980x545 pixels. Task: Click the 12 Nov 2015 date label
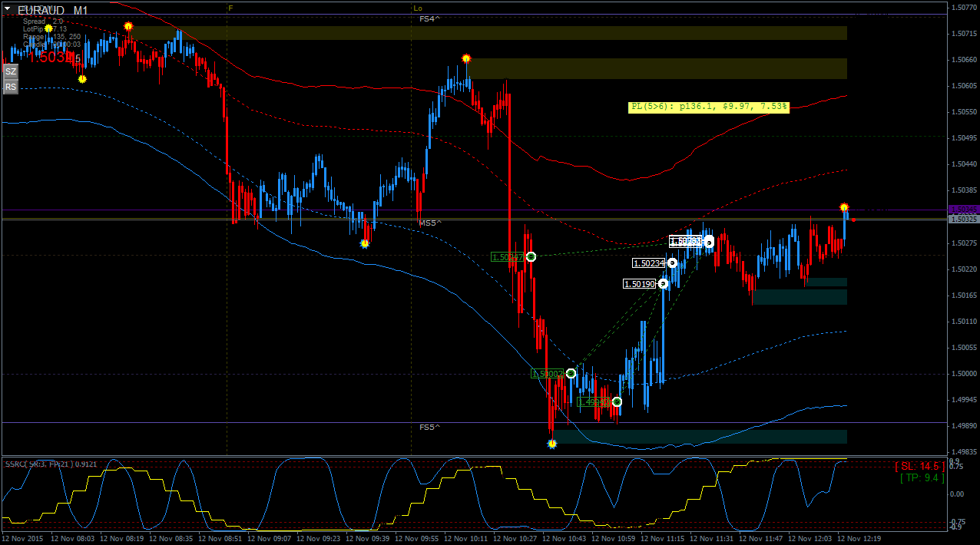click(24, 539)
